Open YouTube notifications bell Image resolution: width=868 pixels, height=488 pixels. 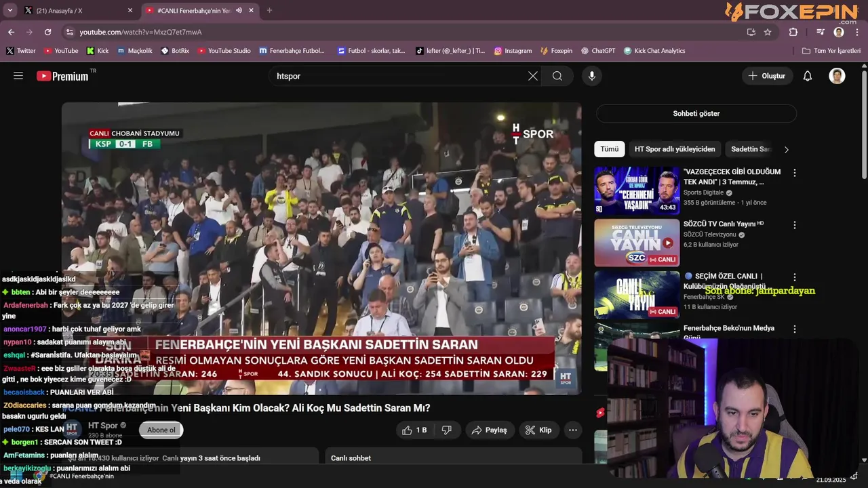[x=808, y=76]
